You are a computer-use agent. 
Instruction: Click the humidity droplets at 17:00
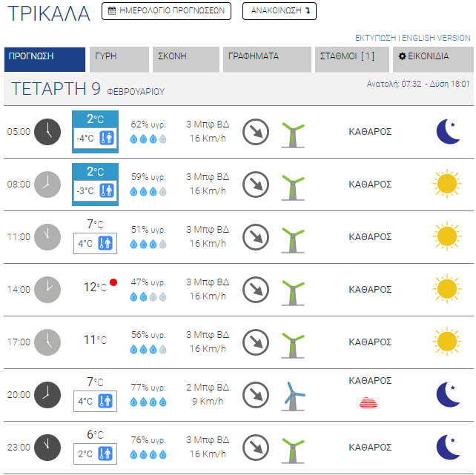[x=148, y=349]
